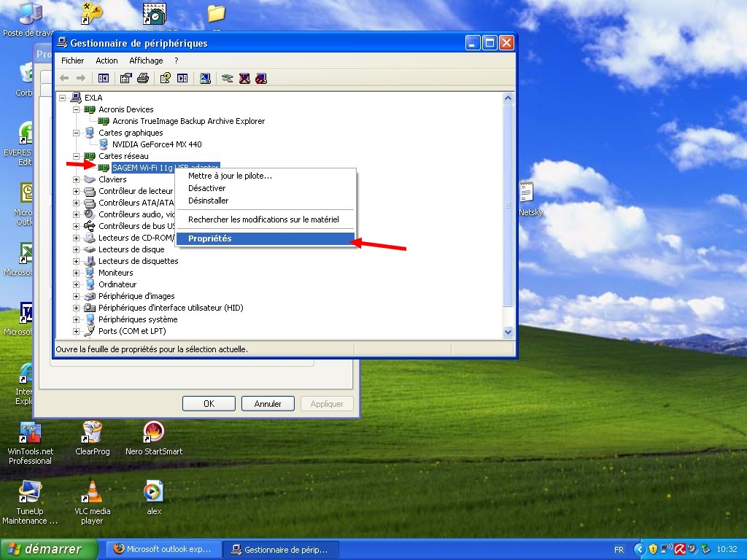Scan for hardware changes toolbar icon
Screen dimensions: 747x560
[x=205, y=78]
